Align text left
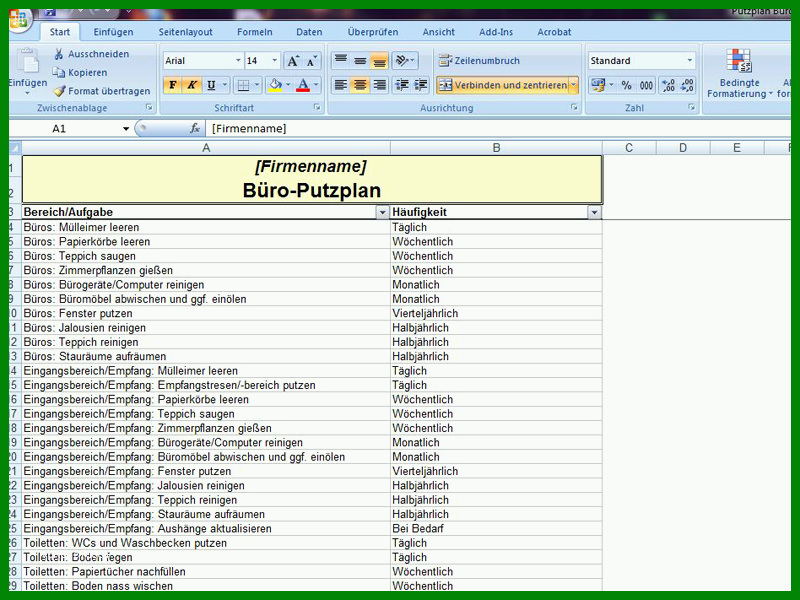800x600 pixels. click(341, 85)
